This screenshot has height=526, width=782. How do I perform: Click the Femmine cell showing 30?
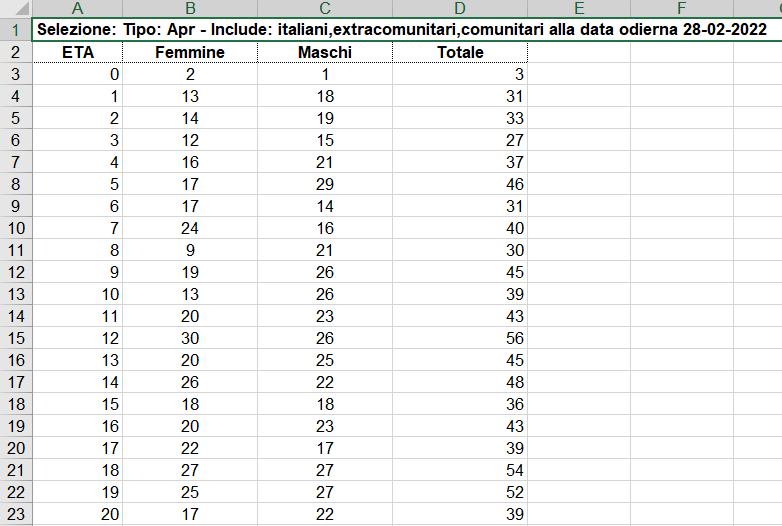click(x=190, y=338)
